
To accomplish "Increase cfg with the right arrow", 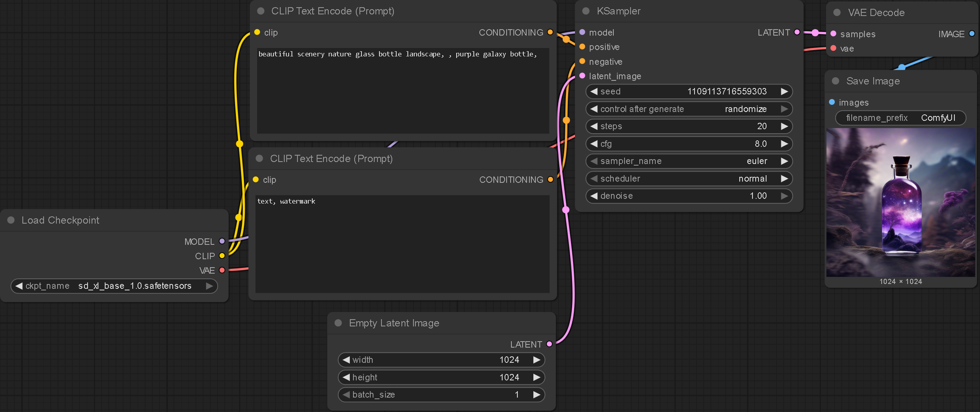I will [x=784, y=144].
